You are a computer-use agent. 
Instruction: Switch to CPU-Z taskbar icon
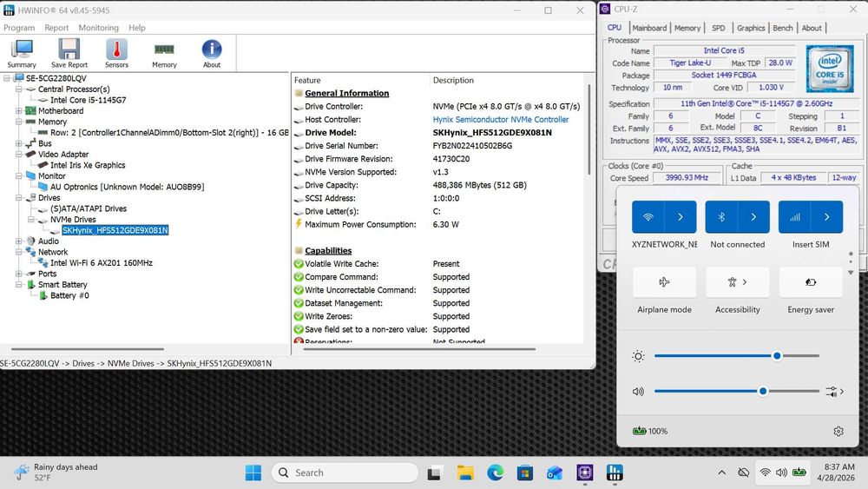tap(584, 473)
